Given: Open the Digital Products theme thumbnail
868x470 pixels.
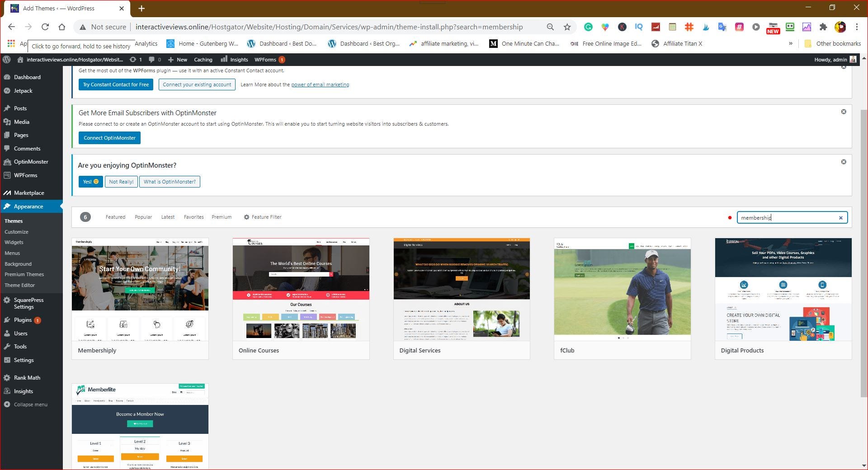Looking at the screenshot, I should pos(783,289).
